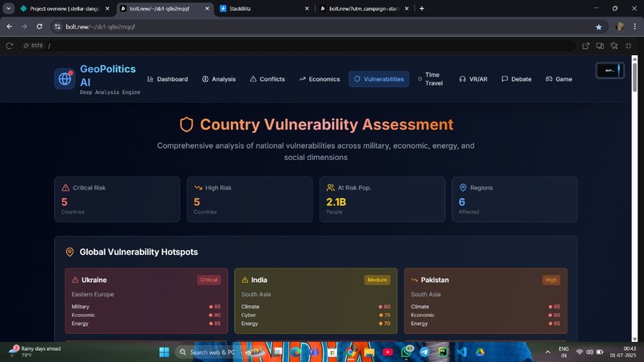Click the bolt badge thumbnail at top right
Viewport: 644px width, 362px height.
click(x=610, y=70)
